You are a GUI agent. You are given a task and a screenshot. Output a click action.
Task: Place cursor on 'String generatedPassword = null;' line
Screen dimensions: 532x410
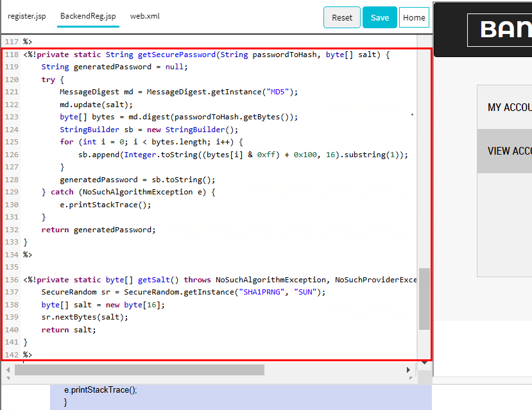point(114,67)
